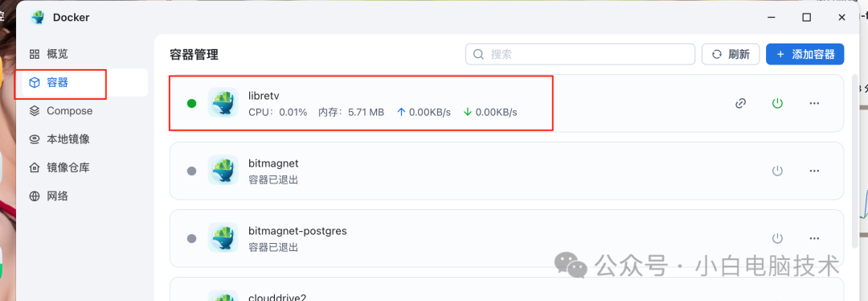Click the libretv container name
The height and width of the screenshot is (301, 868).
264,95
